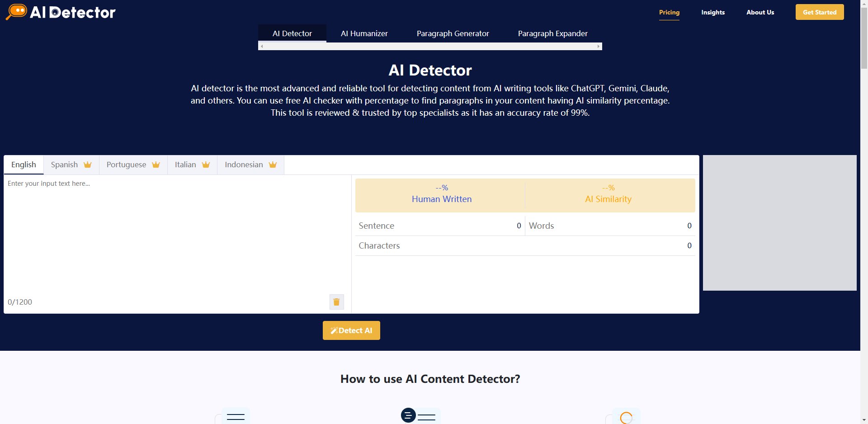Screen dimensions: 868x424
Task: Click the crown icon next to Italian
Action: click(206, 165)
